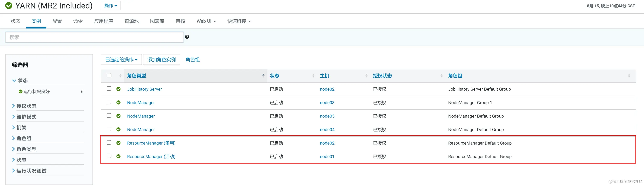Screen dimensions: 644x185
Task: Open node02 host in JobHistory Server row
Action: click(327, 89)
